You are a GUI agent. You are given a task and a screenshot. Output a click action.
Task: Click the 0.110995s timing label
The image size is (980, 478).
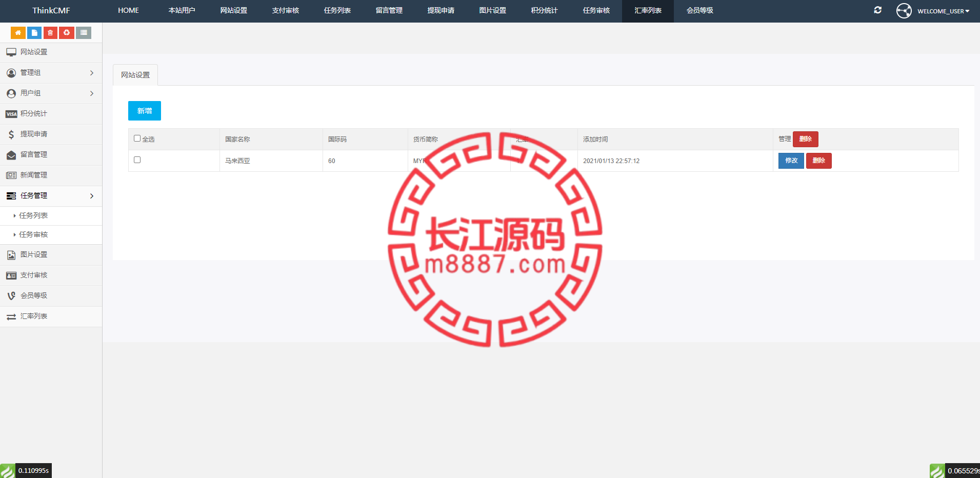[x=33, y=471]
